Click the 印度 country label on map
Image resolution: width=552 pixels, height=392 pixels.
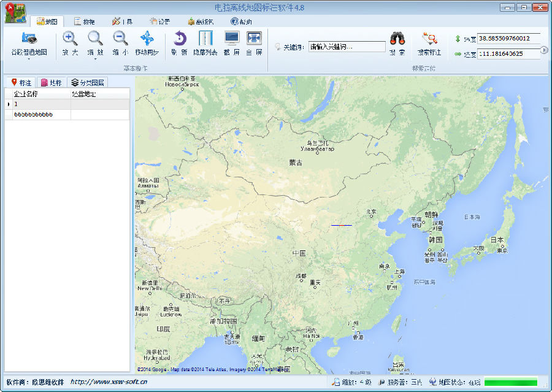pos(163,329)
